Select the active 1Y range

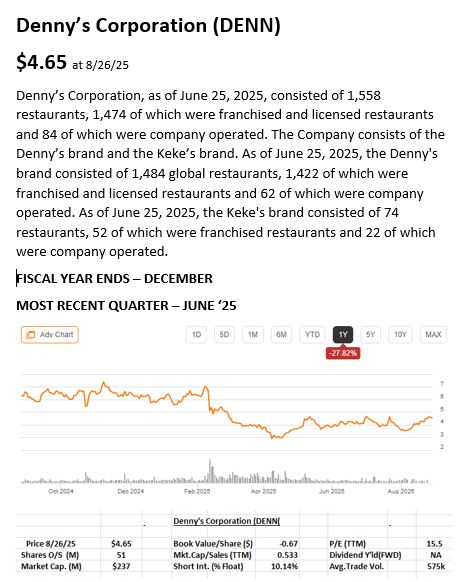point(343,334)
